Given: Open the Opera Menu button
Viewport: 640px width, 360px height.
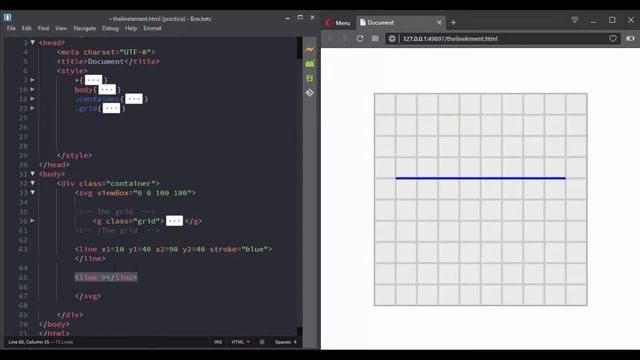Looking at the screenshot, I should (x=338, y=23).
